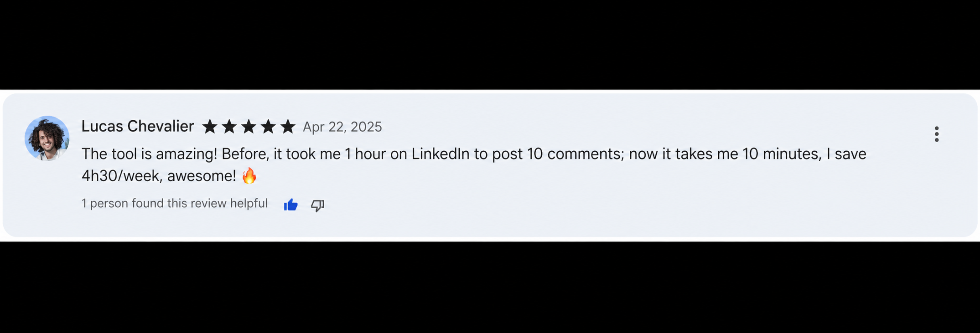Click the word 'Before,' in the review
The image size is (980, 333).
(x=245, y=154)
